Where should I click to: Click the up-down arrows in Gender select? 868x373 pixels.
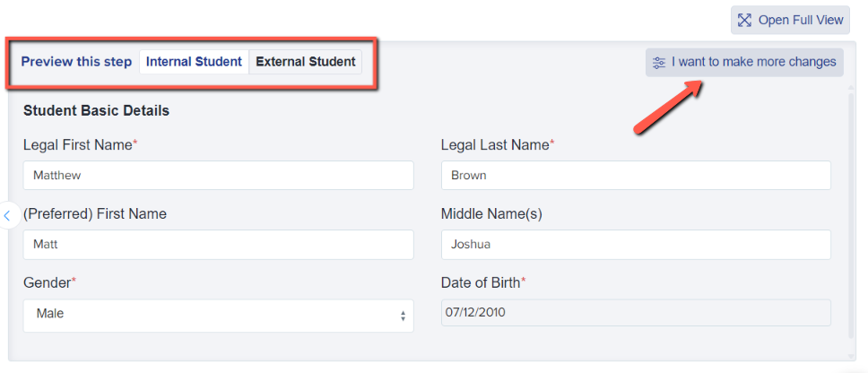click(403, 316)
